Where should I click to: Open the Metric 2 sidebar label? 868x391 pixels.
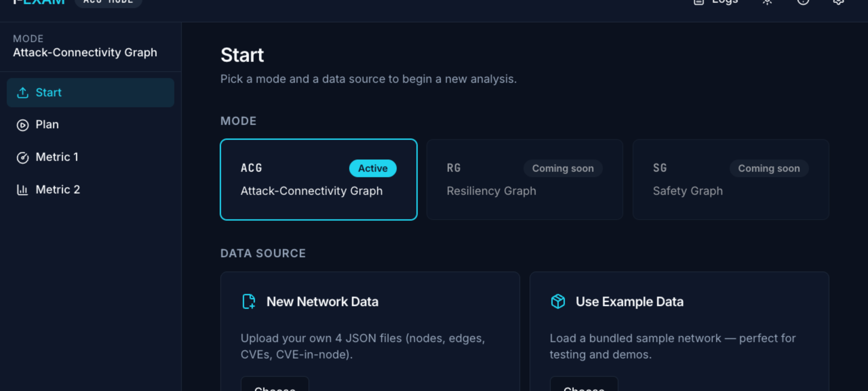58,189
